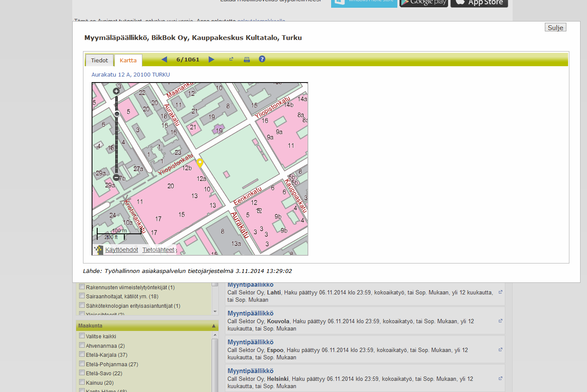Open Espoo listing external link icon
The image size is (587, 392).
(501, 349)
